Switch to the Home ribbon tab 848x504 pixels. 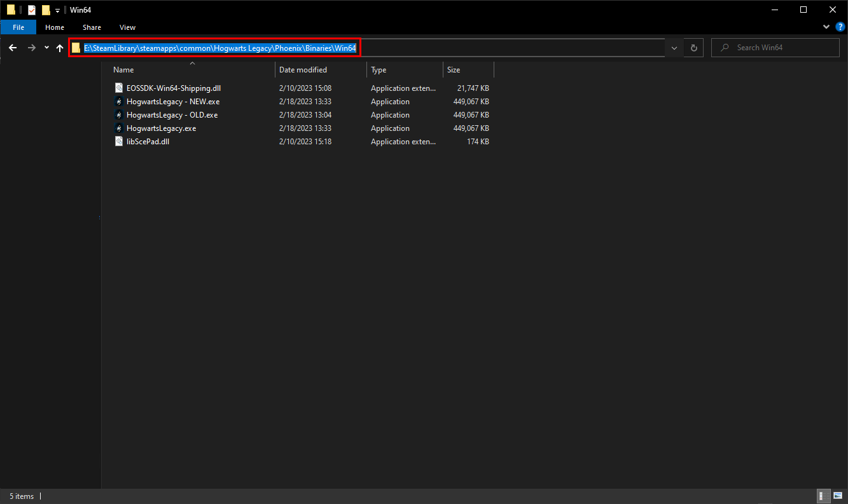click(55, 27)
